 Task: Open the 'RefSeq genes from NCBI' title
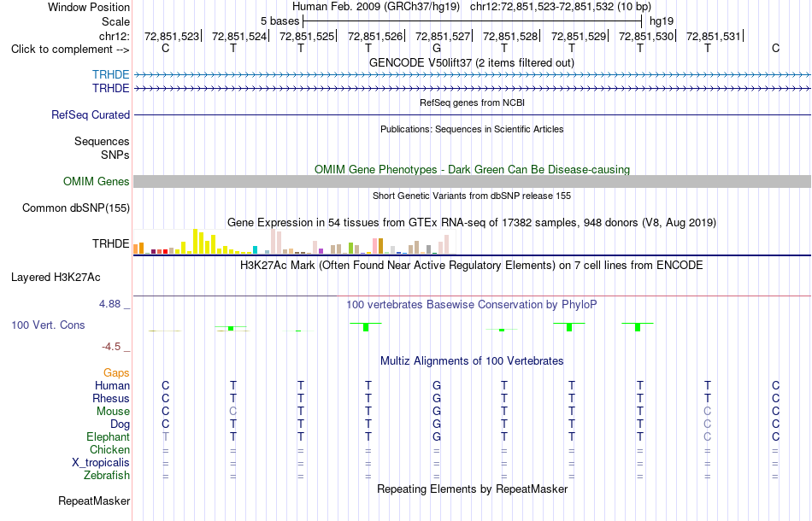[x=473, y=102]
